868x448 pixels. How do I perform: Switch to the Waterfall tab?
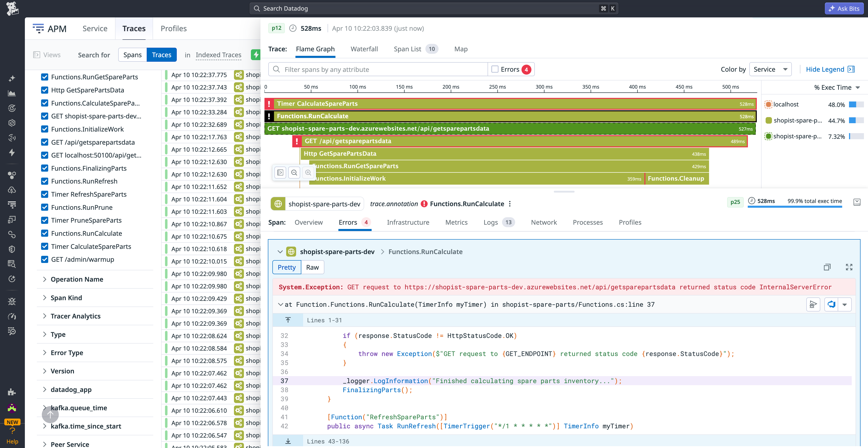click(364, 49)
